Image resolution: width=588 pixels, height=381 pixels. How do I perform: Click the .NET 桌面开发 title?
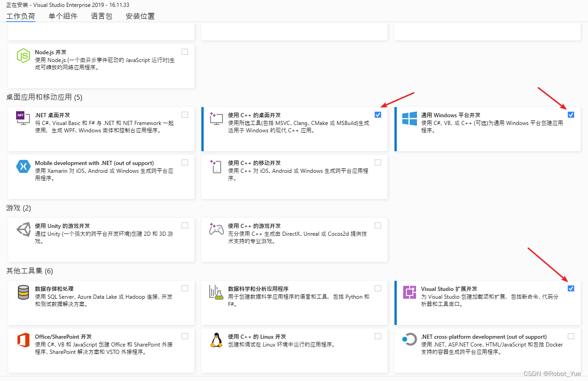[x=52, y=115]
